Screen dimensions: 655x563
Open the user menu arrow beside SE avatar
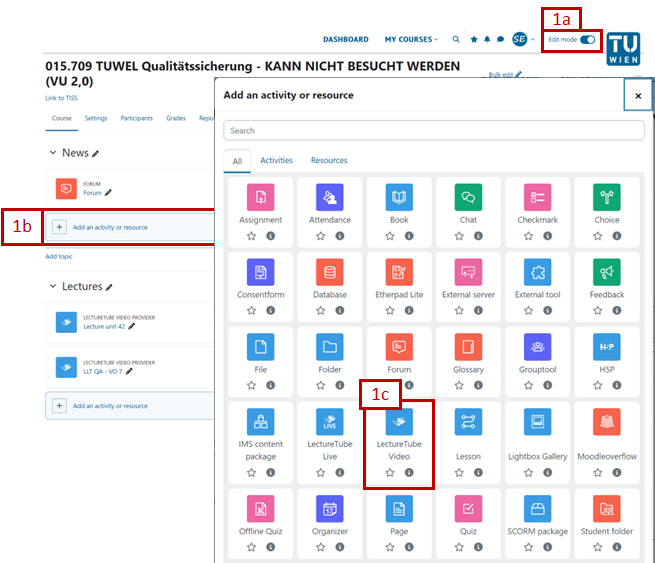[533, 39]
